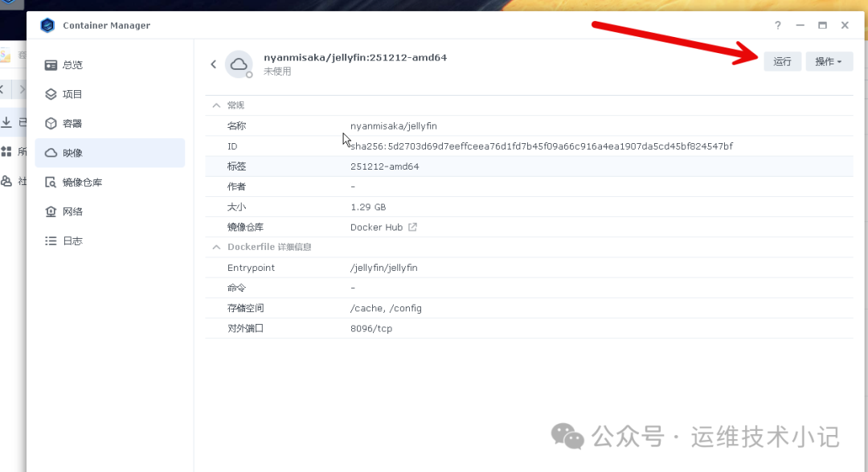Select the tag value 251212-amd64
This screenshot has width=868, height=472.
tap(385, 166)
